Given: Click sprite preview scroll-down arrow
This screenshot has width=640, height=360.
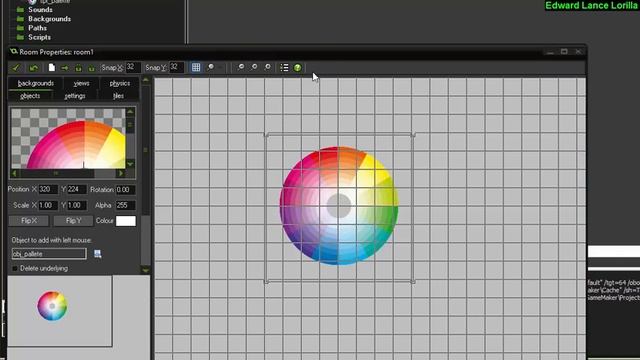Looking at the screenshot, I should pyautogui.click(x=130, y=164).
